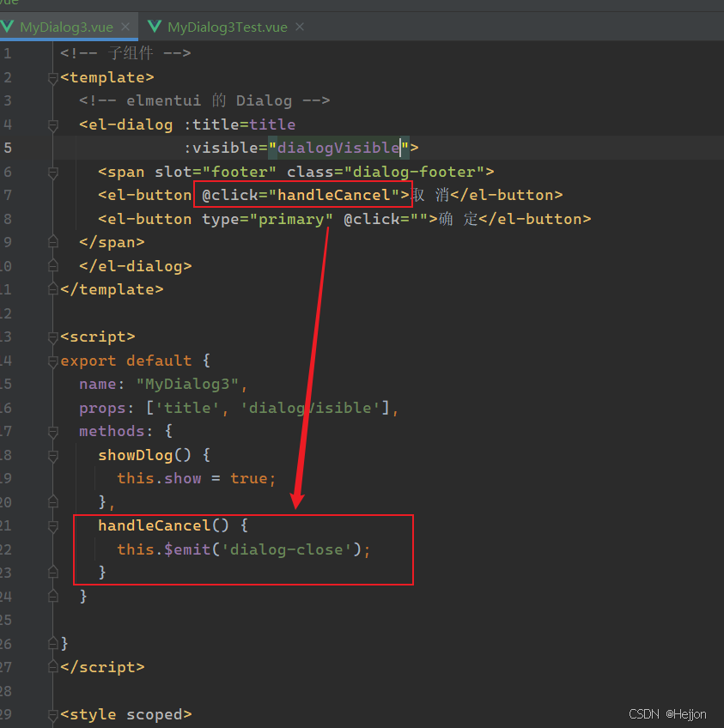
Task: Click the "methods" keyword
Action: click(x=112, y=432)
